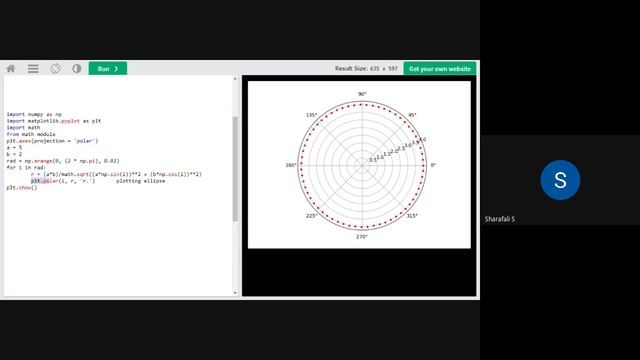Click the highlighted plt.polar code line
The height and width of the screenshot is (360, 640).
63,181
